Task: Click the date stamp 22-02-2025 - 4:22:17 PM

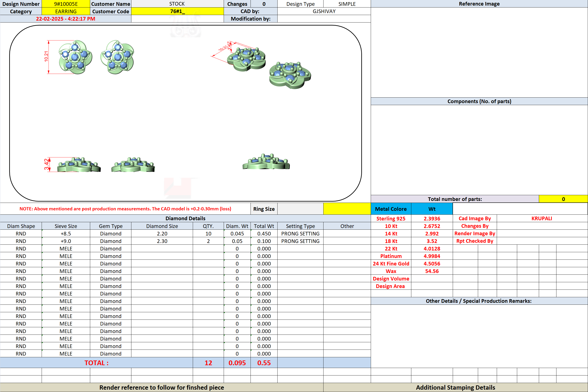Action: (x=65, y=19)
